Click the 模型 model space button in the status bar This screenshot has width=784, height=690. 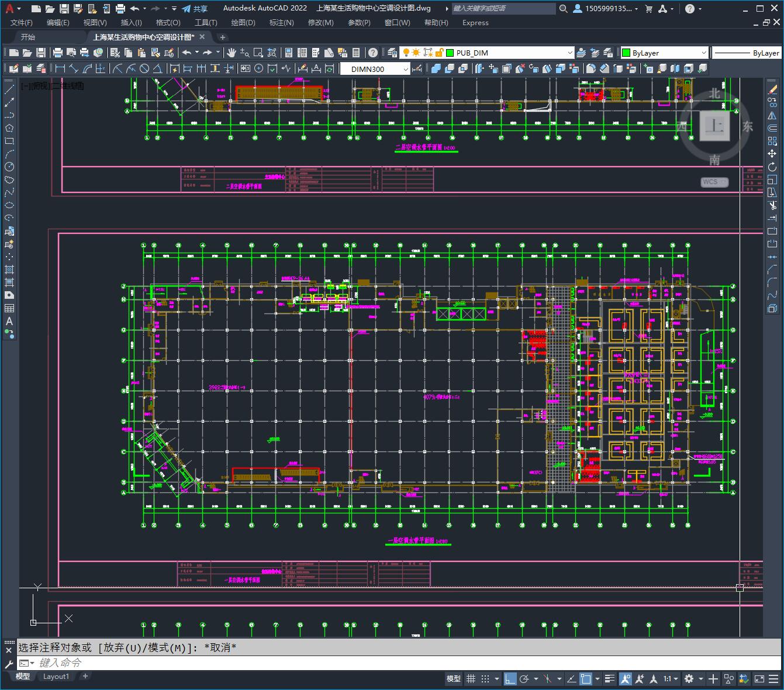coord(454,679)
